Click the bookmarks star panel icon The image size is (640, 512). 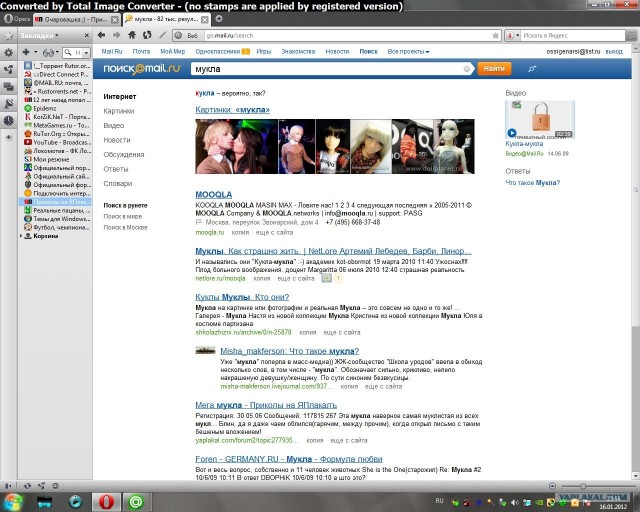pos(8,36)
